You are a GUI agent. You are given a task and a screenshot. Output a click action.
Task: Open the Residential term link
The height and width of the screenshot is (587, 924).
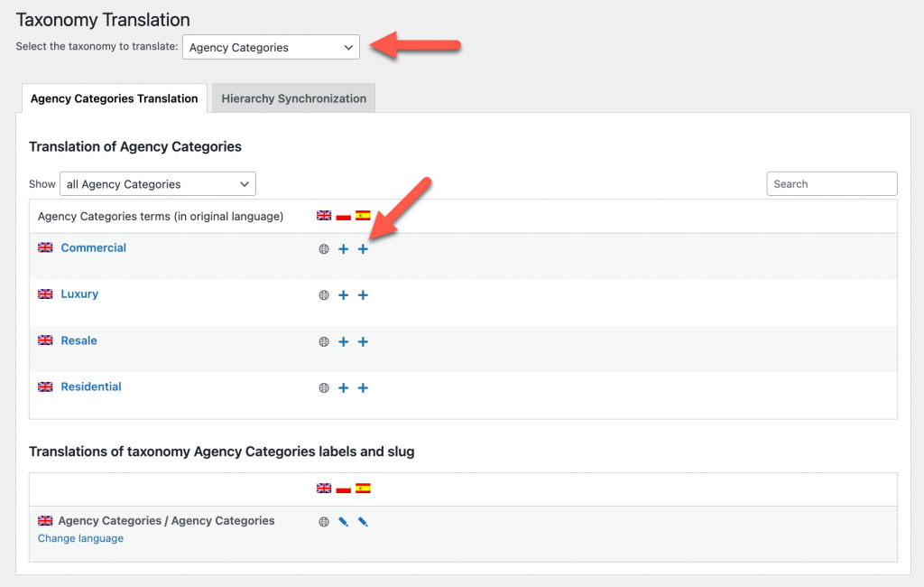pyautogui.click(x=91, y=387)
